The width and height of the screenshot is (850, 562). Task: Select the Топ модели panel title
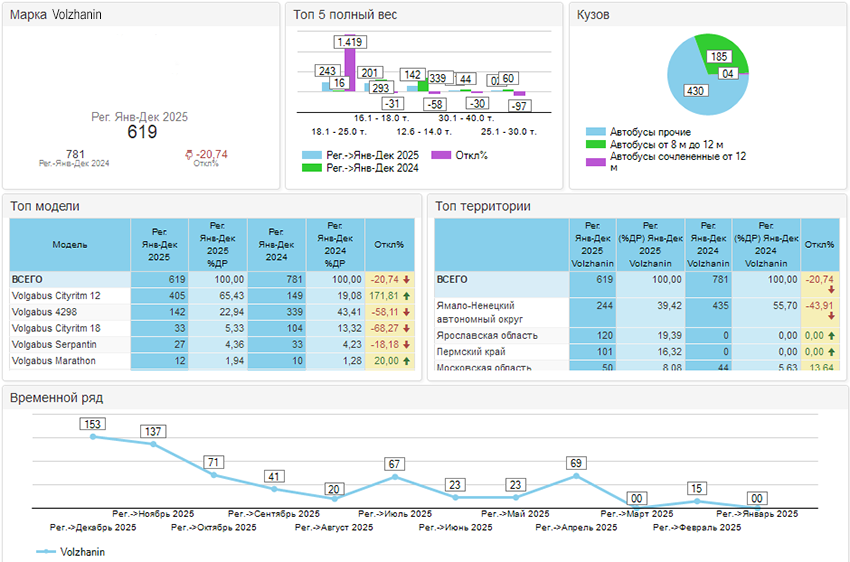coord(45,206)
